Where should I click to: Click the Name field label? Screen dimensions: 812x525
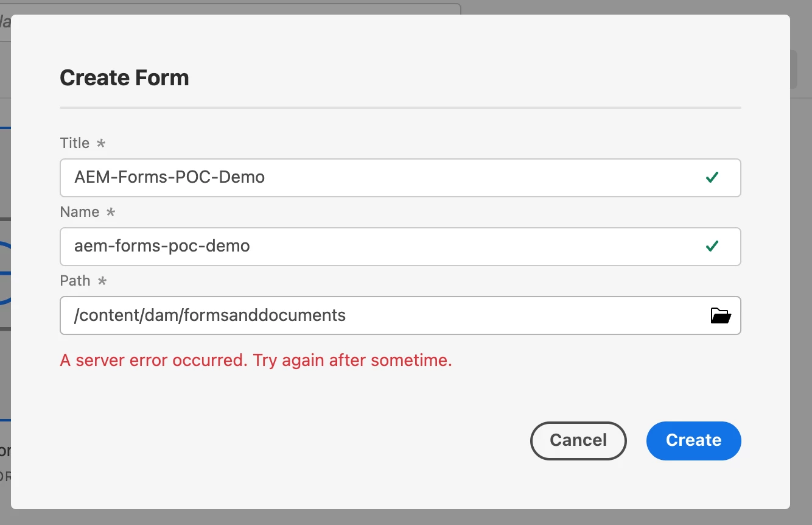[x=79, y=212]
